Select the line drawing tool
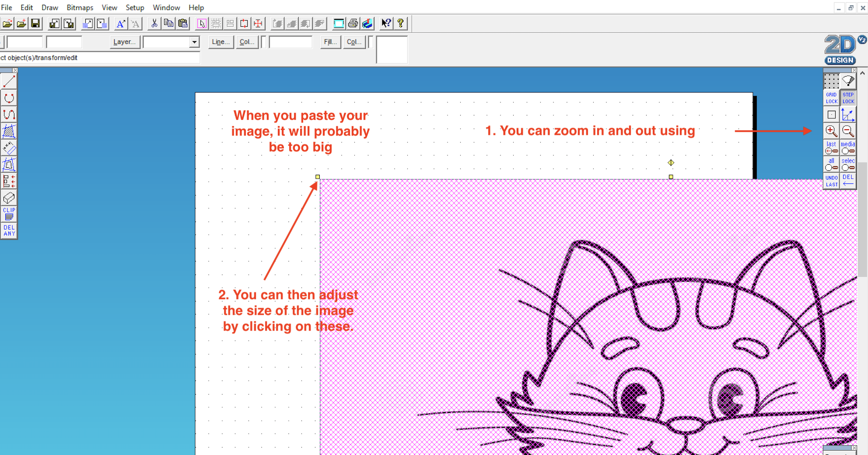The width and height of the screenshot is (868, 455). coord(9,81)
